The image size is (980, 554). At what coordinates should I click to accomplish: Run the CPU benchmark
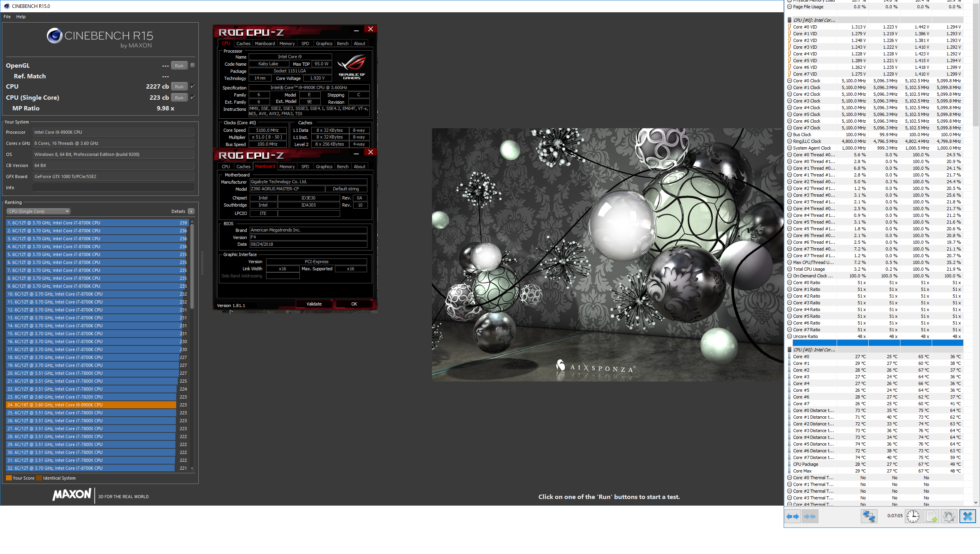pyautogui.click(x=179, y=87)
